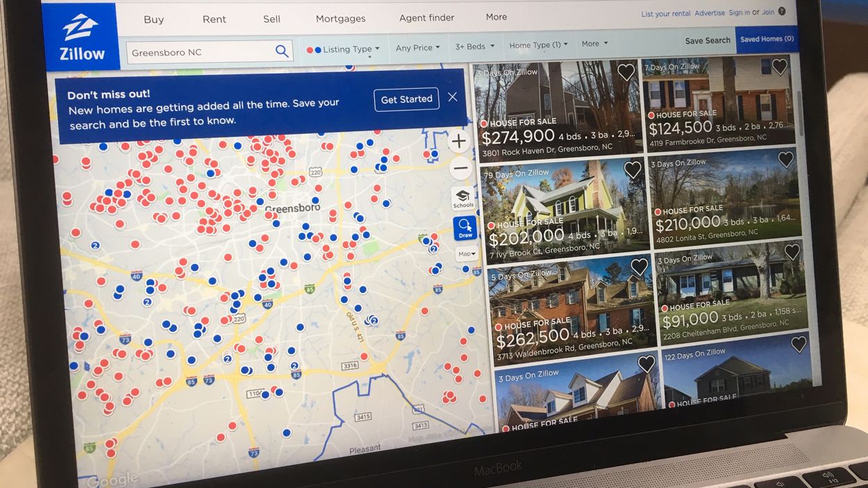This screenshot has width=868, height=488.
Task: Click the $210,000 price text
Action: (x=687, y=224)
